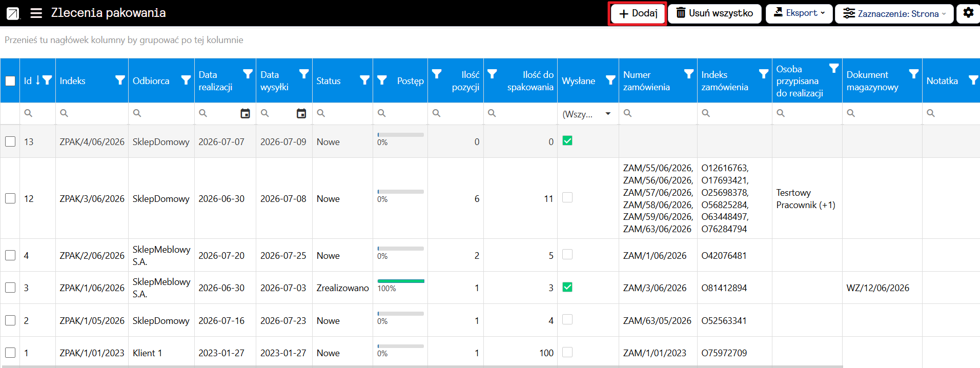
Task: Toggle the select-all header checkbox
Action: 10,81
